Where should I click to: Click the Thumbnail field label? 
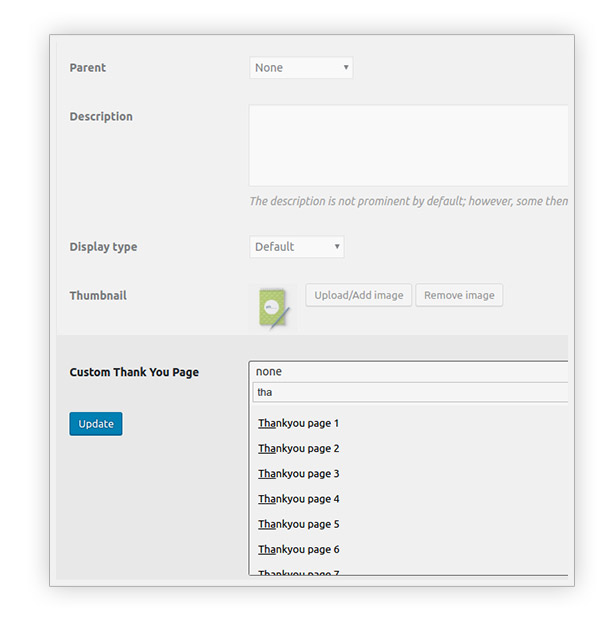tap(98, 296)
